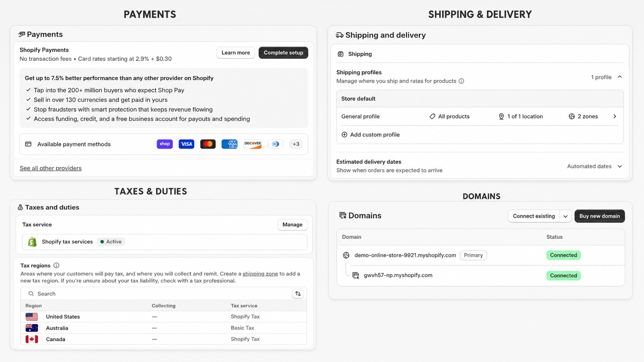This screenshot has height=362, width=644.
Task: Click the globe icon beside 2 zones
Action: 572,116
